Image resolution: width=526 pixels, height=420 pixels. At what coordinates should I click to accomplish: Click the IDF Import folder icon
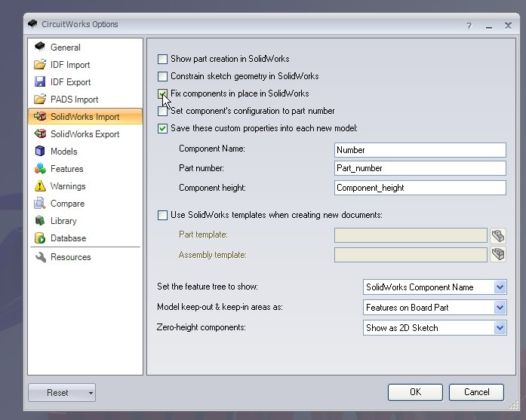click(40, 64)
